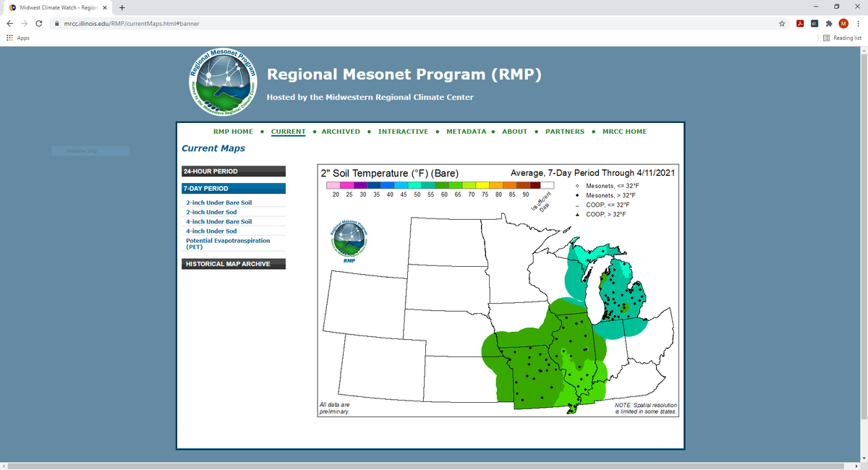Open the Adobe Acrobat extension icon
Image resolution: width=868 pixels, height=470 pixels.
800,23
